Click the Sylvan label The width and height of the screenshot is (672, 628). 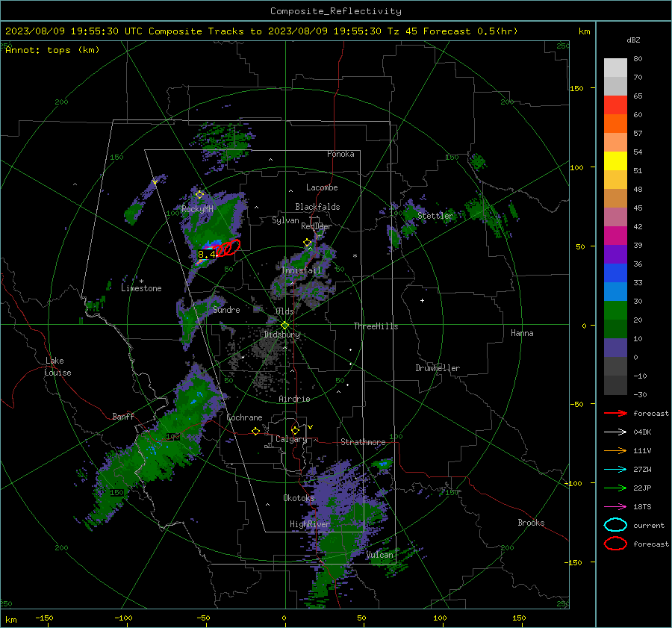point(285,220)
